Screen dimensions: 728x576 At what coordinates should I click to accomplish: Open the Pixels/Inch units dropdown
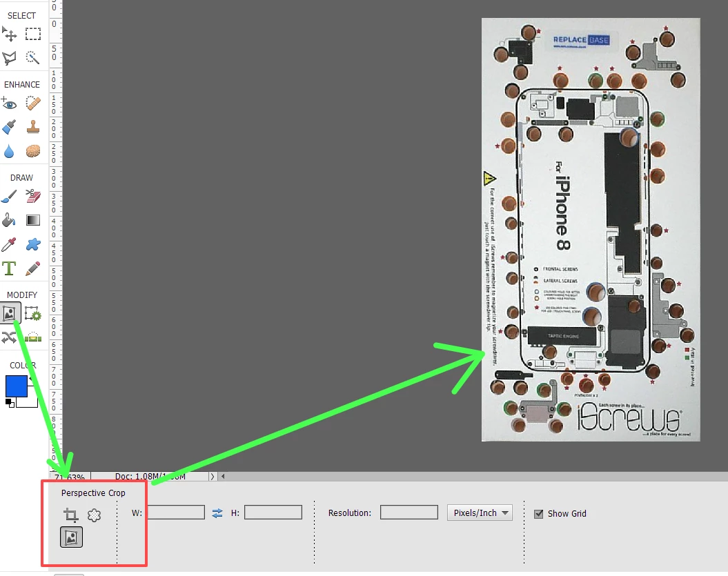click(480, 513)
